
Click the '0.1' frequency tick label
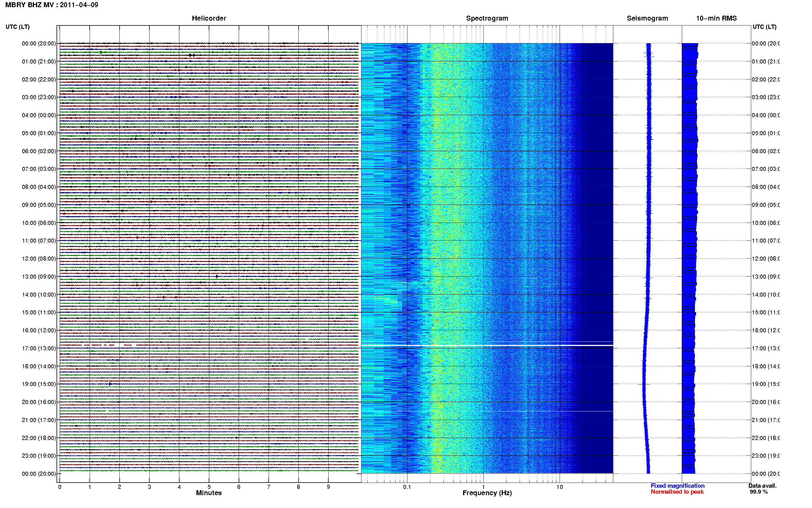pos(407,487)
